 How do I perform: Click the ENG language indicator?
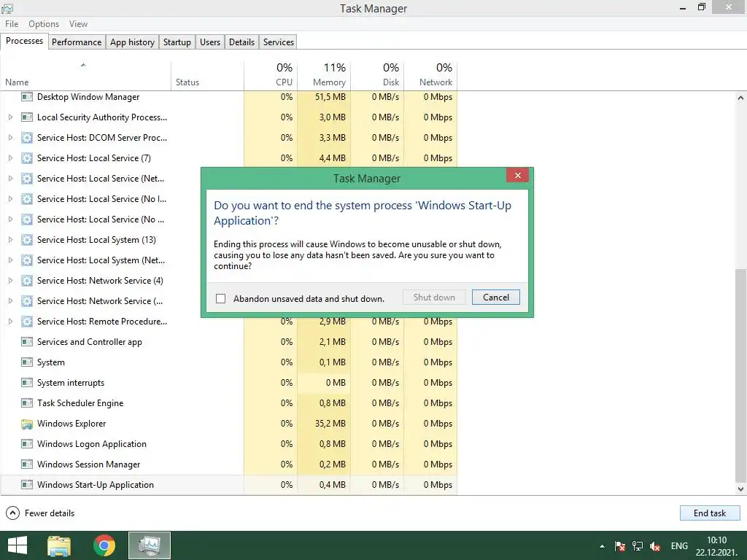679,546
